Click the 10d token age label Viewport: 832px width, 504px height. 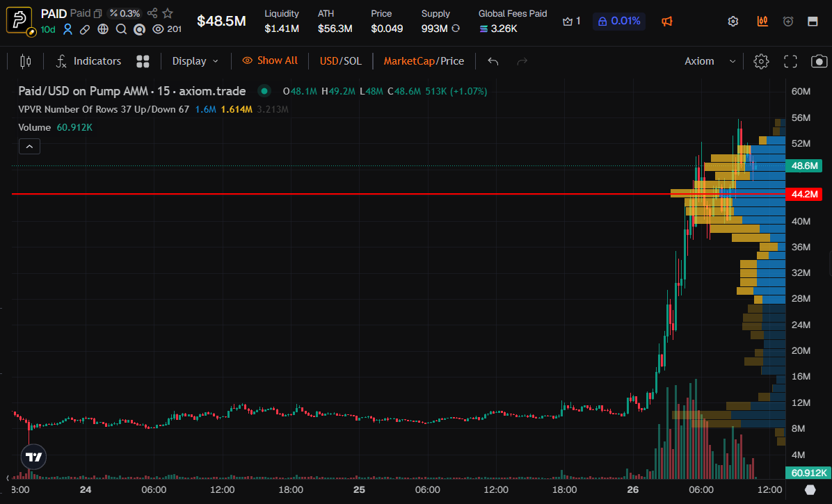[x=48, y=30]
